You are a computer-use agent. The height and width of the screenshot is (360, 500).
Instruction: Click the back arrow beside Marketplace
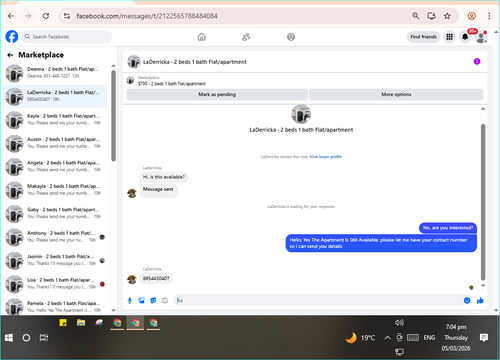[x=10, y=55]
